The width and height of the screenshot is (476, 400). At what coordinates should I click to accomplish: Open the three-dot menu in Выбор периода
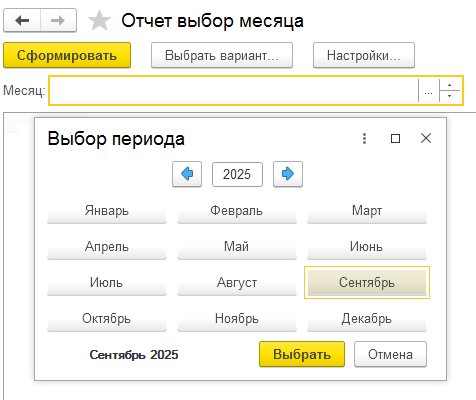pyautogui.click(x=364, y=138)
